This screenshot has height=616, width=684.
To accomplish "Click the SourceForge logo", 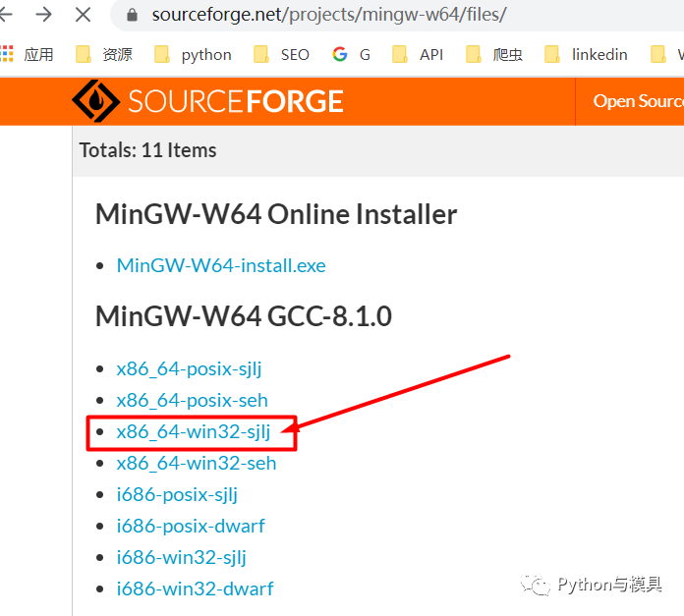I will (207, 101).
